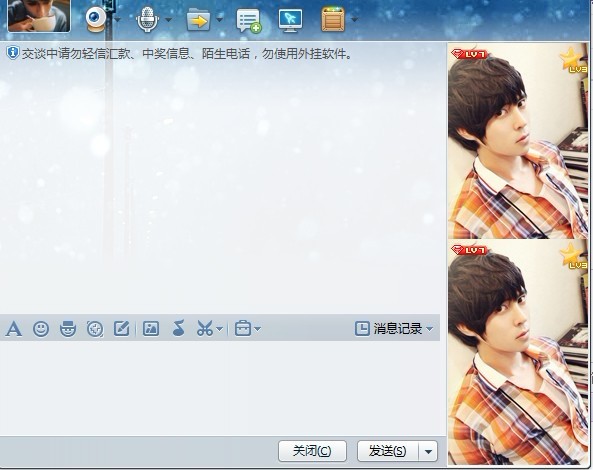Viewport: 593px width, 470px height.
Task: Insert a picture into message
Action: pos(151,329)
